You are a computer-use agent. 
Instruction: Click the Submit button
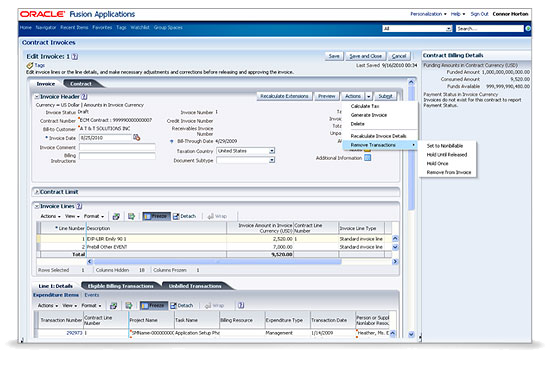click(x=385, y=96)
